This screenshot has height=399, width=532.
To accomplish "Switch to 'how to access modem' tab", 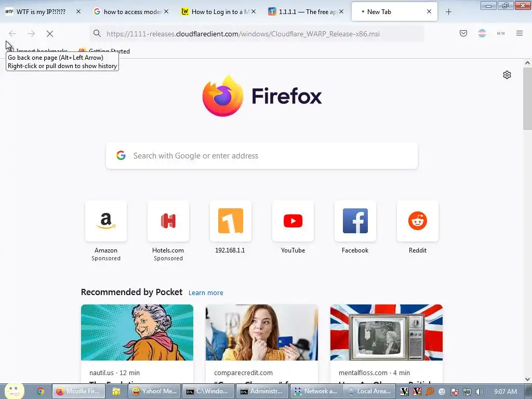I will click(128, 11).
